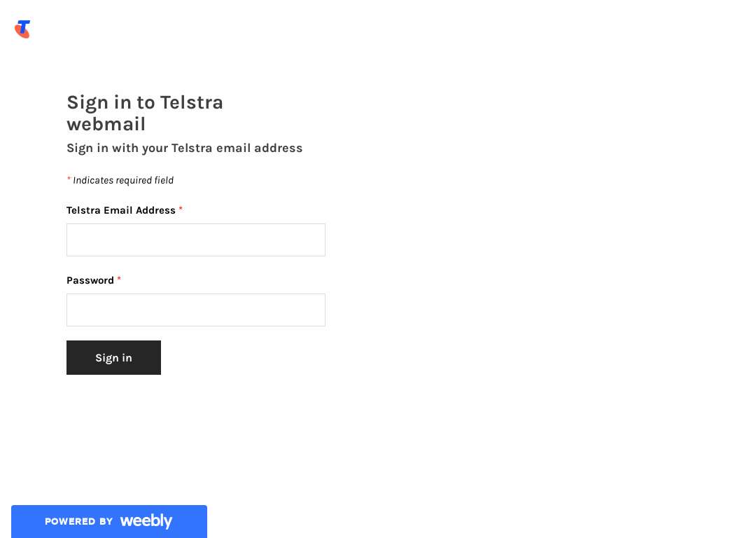Click the weebly wordmark logo
This screenshot has width=756, height=538.
pos(146,521)
